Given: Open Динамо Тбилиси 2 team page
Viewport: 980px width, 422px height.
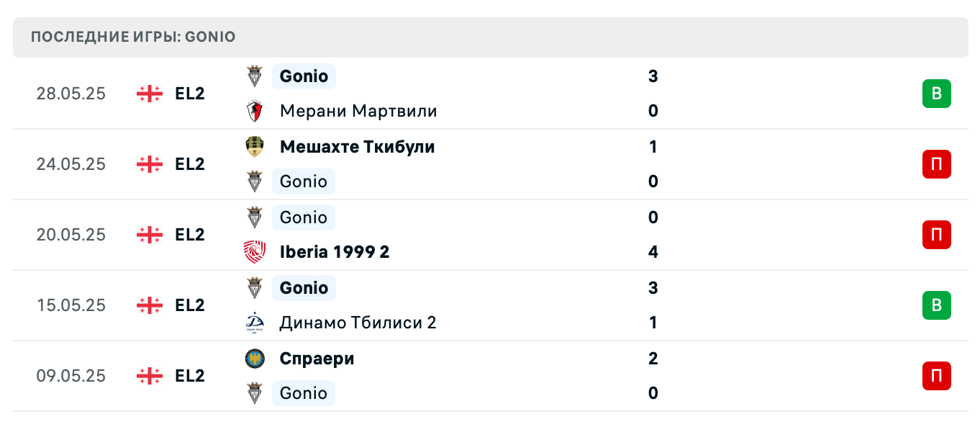Looking at the screenshot, I should pos(358,323).
